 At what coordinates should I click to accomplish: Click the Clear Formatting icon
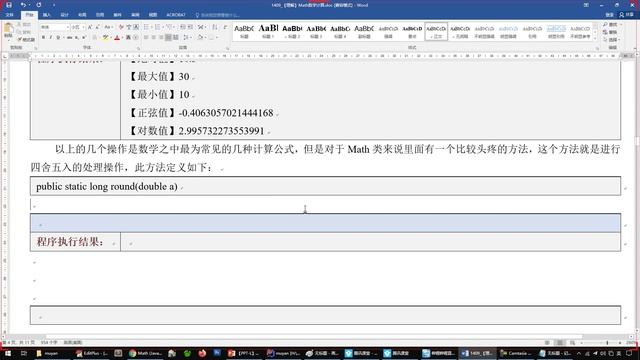click(x=120, y=27)
